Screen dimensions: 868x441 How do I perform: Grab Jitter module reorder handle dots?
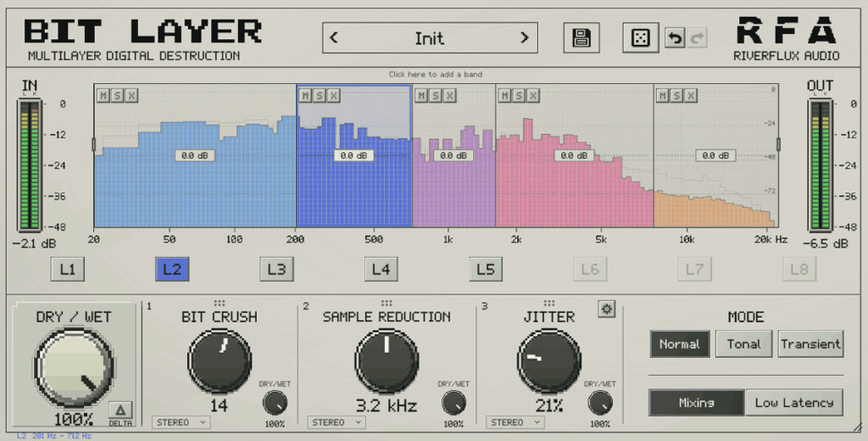tap(548, 303)
